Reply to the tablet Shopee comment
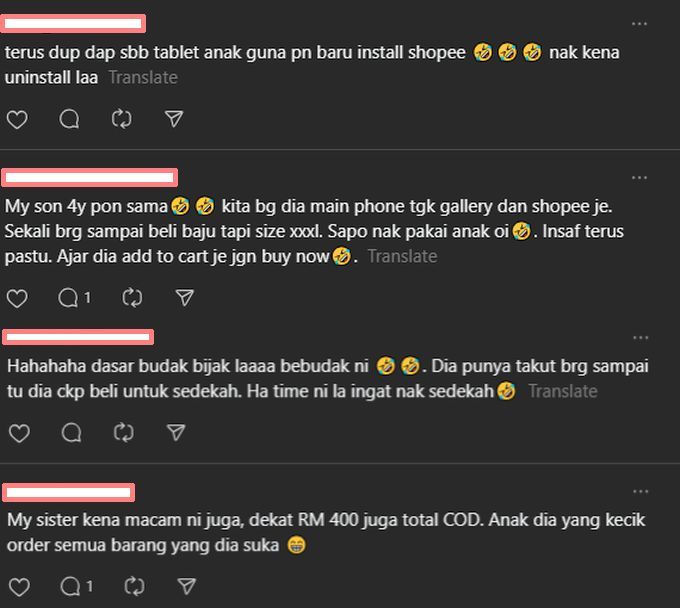This screenshot has height=608, width=680. point(69,119)
